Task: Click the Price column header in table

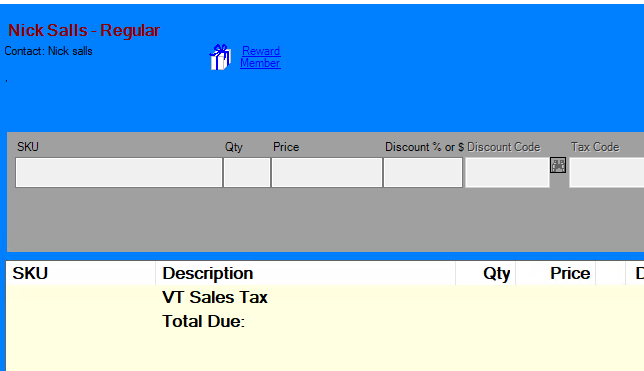Action: tap(556, 273)
